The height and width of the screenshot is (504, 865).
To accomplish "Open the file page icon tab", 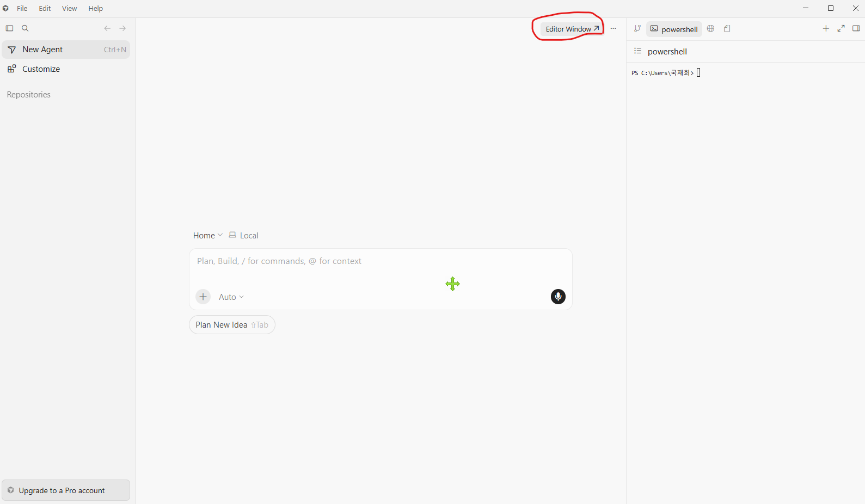I will point(727,28).
